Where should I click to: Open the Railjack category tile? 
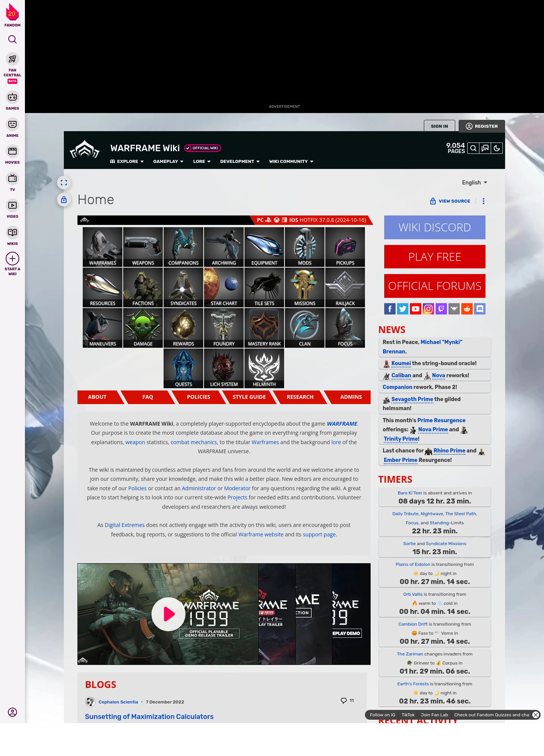point(345,287)
